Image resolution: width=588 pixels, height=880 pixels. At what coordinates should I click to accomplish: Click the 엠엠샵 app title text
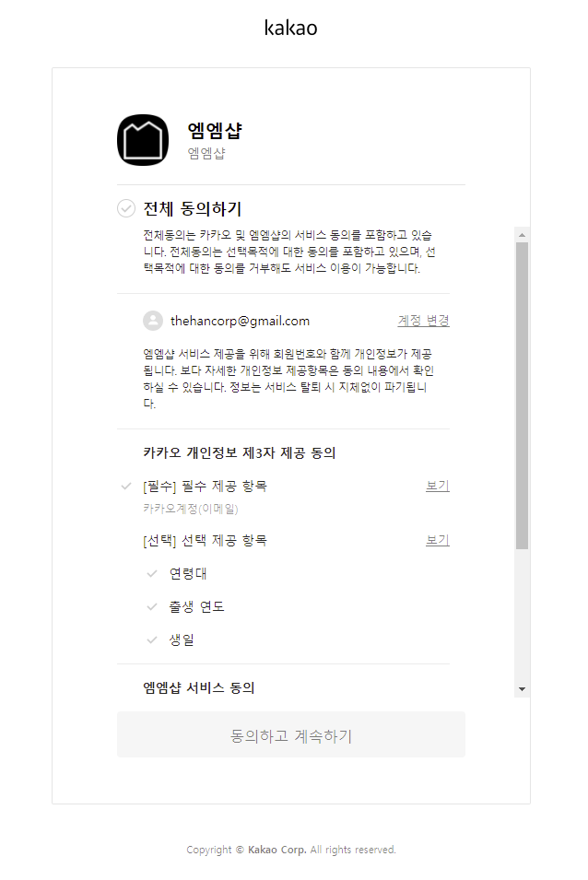click(x=215, y=131)
